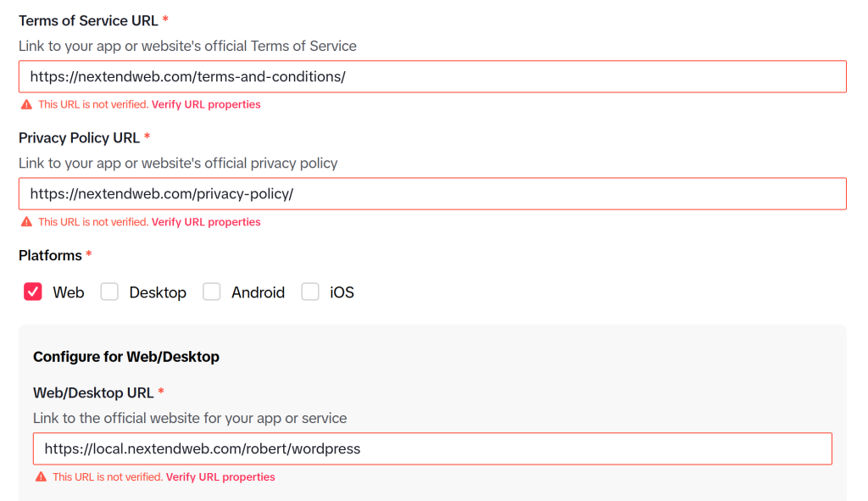Click into the Web/Desktop URL input
The image size is (868, 501).
[432, 448]
